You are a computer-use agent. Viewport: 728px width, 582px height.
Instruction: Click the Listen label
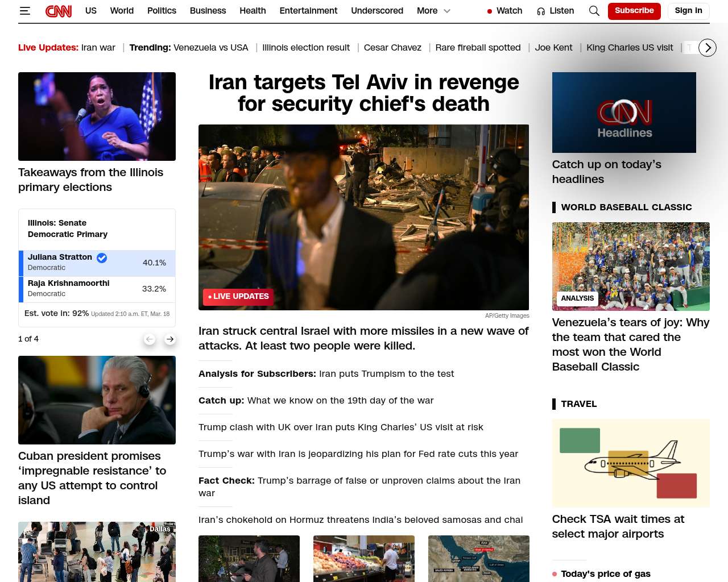[x=562, y=11]
